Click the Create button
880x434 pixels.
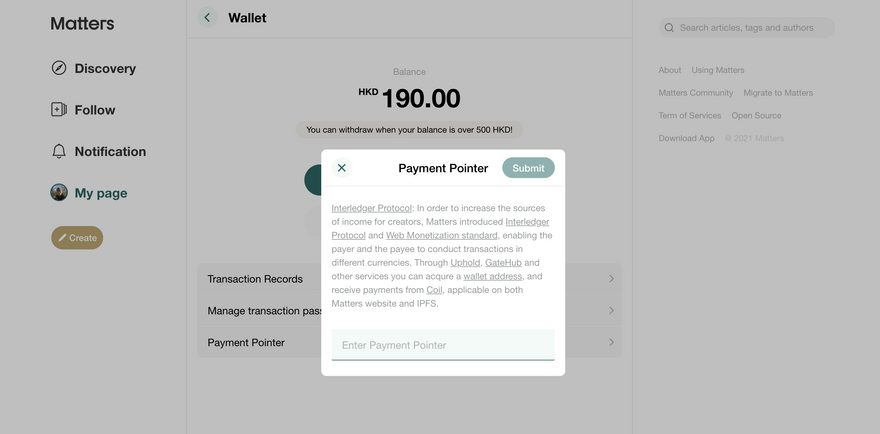pos(77,238)
